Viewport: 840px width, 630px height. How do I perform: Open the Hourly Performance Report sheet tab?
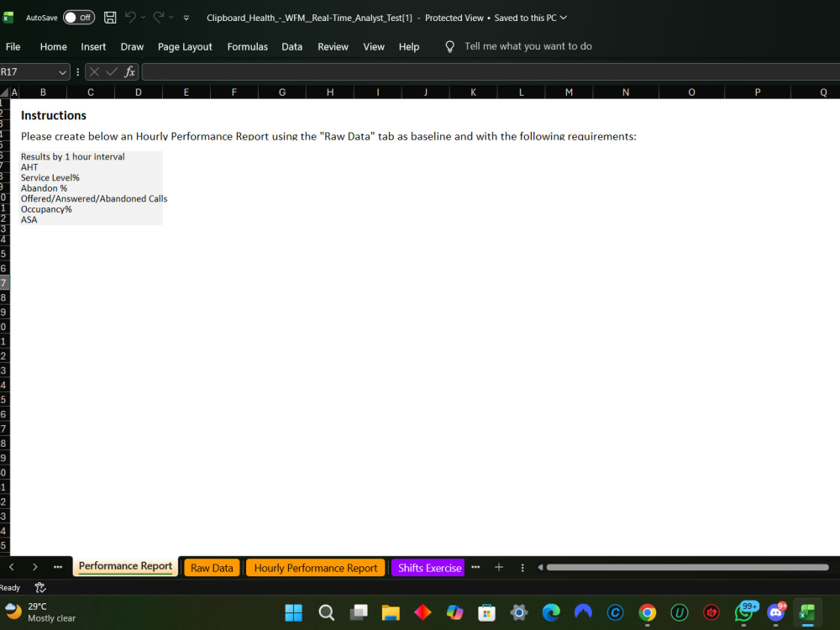click(x=316, y=568)
